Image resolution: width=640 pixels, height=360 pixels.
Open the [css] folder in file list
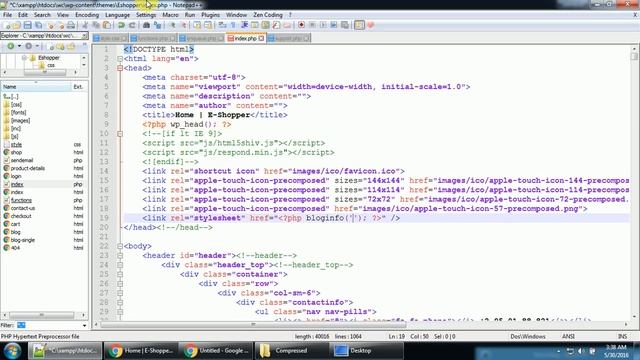[16, 104]
